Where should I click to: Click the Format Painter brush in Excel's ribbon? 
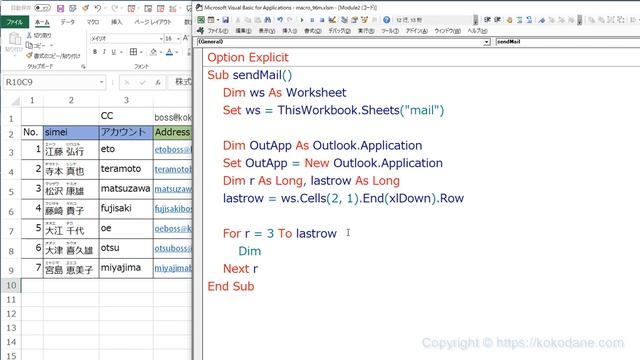(x=29, y=55)
